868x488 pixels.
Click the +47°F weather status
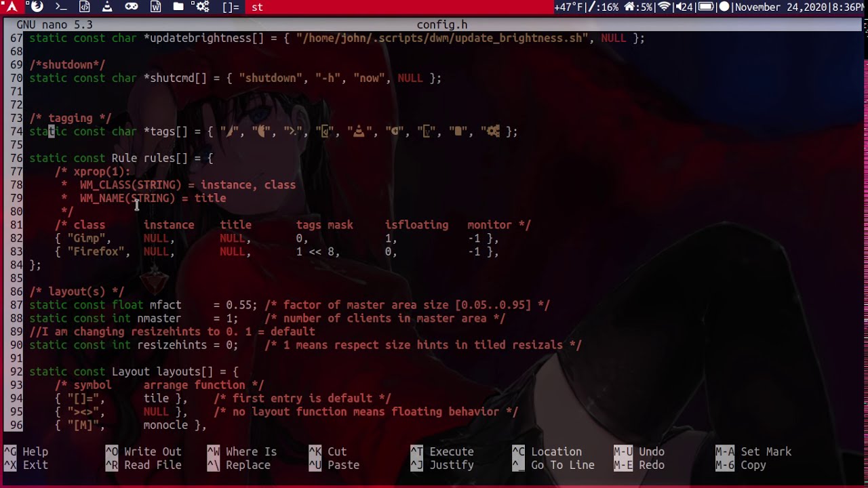[x=568, y=7]
